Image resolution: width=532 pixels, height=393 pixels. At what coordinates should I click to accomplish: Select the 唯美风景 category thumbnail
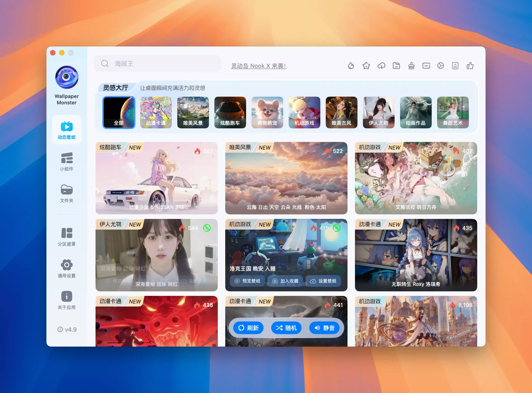(193, 112)
